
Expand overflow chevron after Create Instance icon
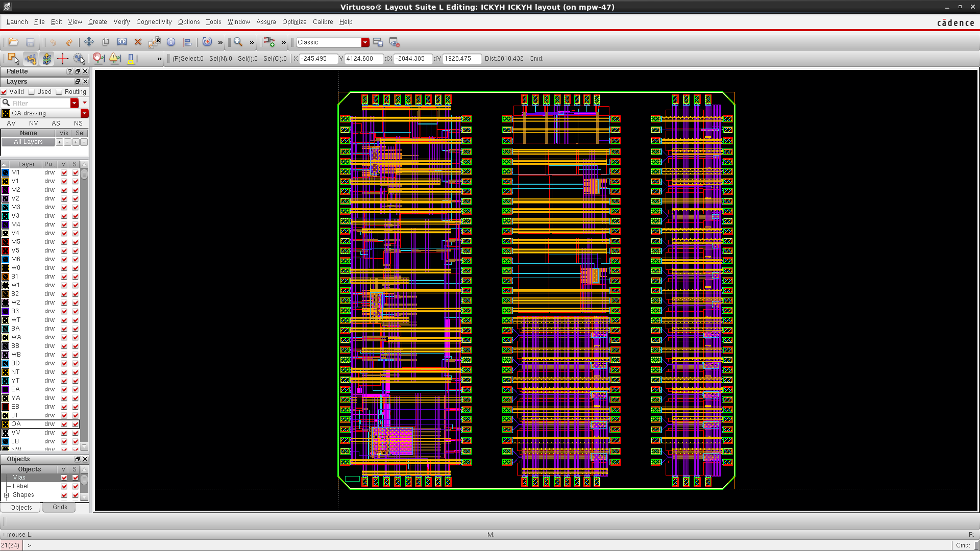(284, 43)
